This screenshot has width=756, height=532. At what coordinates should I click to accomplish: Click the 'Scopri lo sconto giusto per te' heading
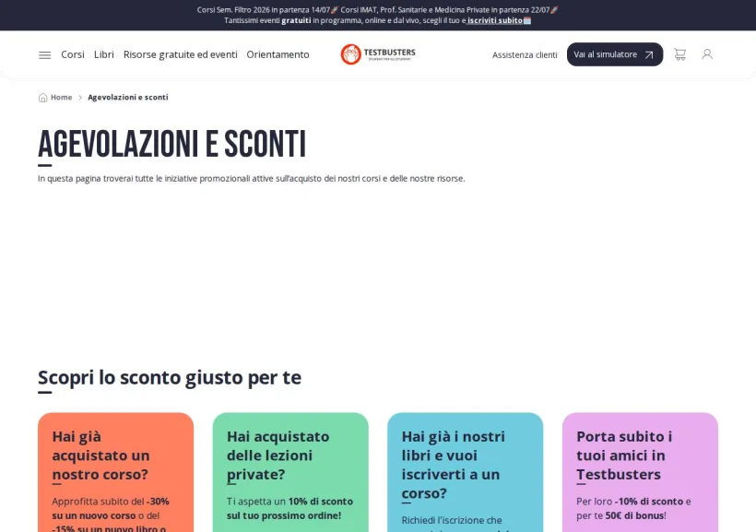click(x=170, y=378)
